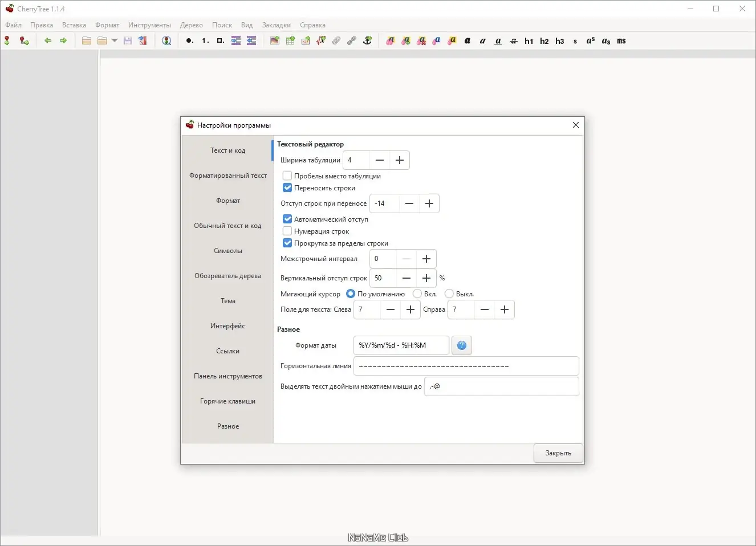Viewport: 756px width, 546px height.
Task: Apply h3 heading format
Action: pyautogui.click(x=560, y=40)
